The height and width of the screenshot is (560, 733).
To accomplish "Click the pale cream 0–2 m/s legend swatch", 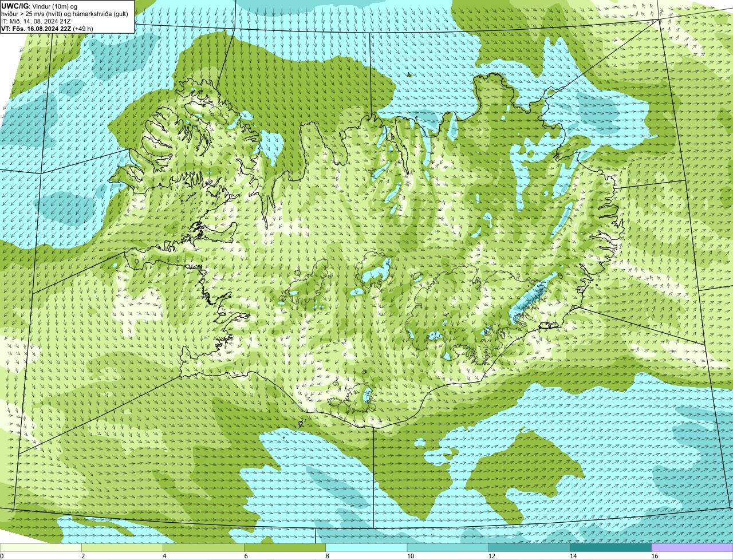I will (x=41, y=548).
